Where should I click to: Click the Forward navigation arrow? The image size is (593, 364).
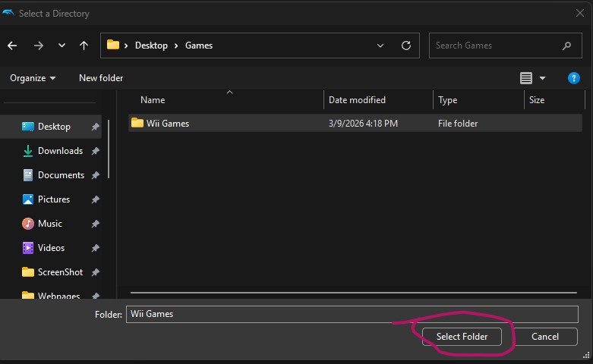38,45
